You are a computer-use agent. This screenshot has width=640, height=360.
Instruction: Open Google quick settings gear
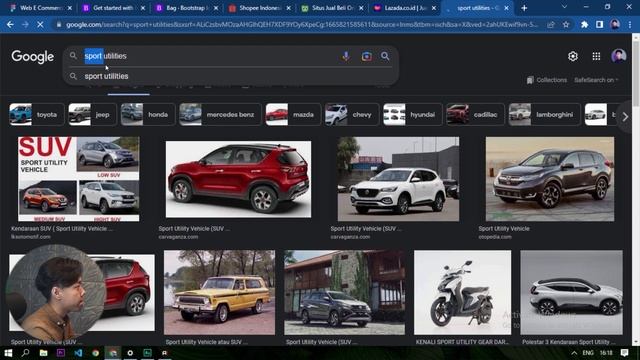pos(573,56)
